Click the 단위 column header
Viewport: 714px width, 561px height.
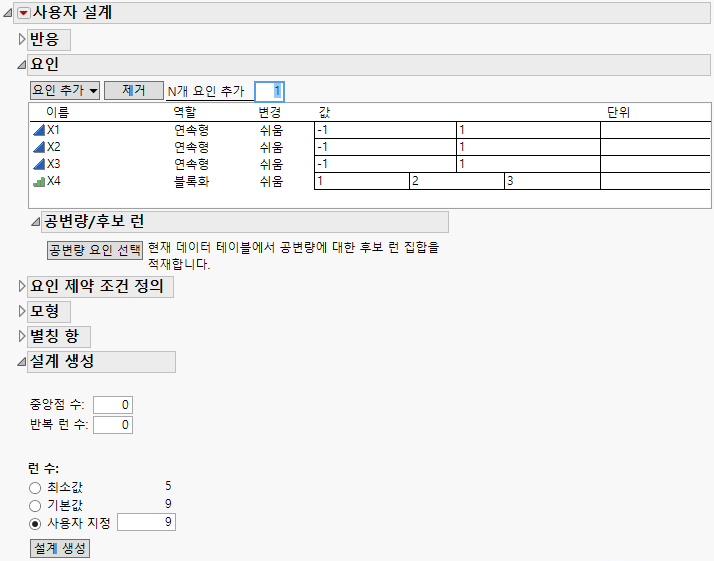pyautogui.click(x=618, y=112)
